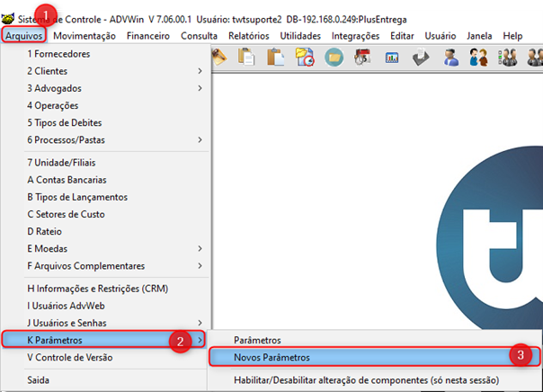Click the inbox tray with paper icon
The height and width of the screenshot is (392, 543).
(x=421, y=58)
